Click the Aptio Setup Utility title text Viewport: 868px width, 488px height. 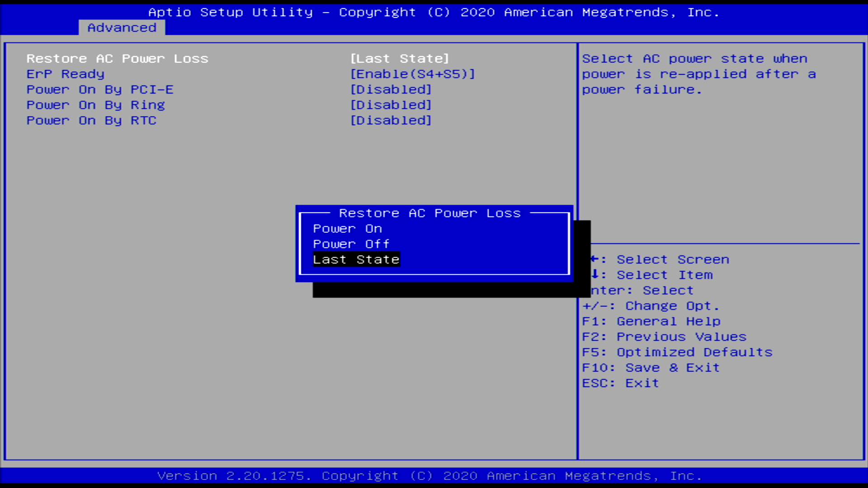point(434,12)
